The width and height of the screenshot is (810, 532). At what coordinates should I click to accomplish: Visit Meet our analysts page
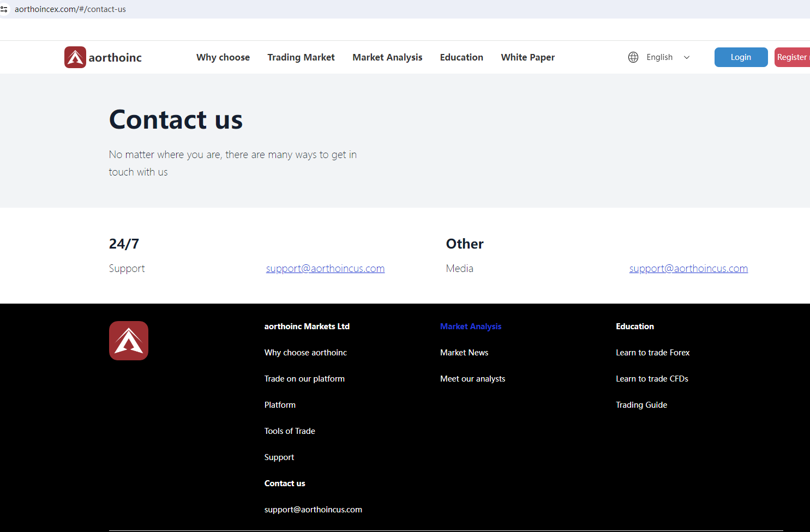[472, 379]
